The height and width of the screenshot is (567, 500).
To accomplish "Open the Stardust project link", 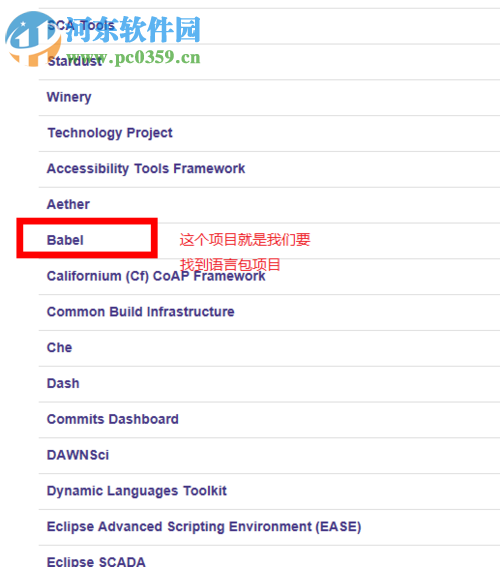I will (75, 61).
